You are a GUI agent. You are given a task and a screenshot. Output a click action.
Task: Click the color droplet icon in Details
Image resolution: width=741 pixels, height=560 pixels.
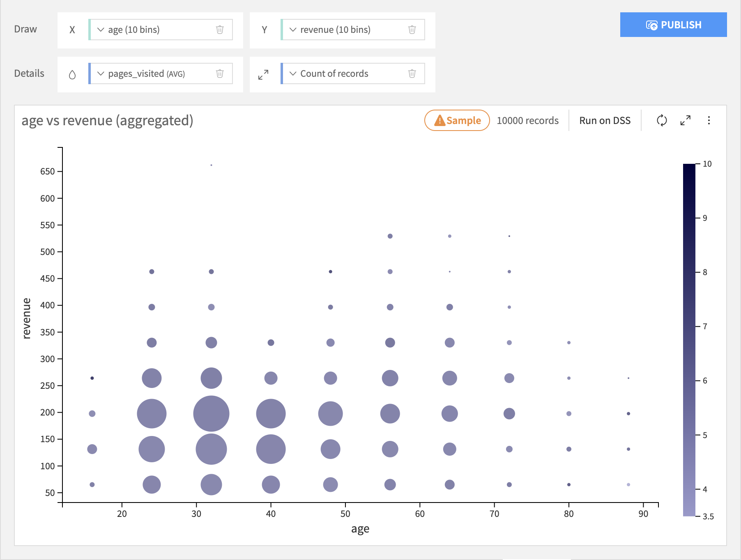pos(72,74)
